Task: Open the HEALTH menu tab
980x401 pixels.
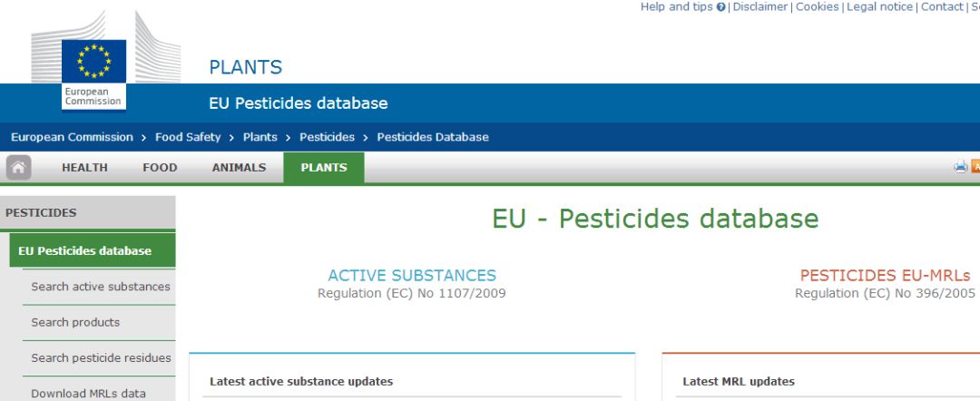Action: tap(84, 168)
